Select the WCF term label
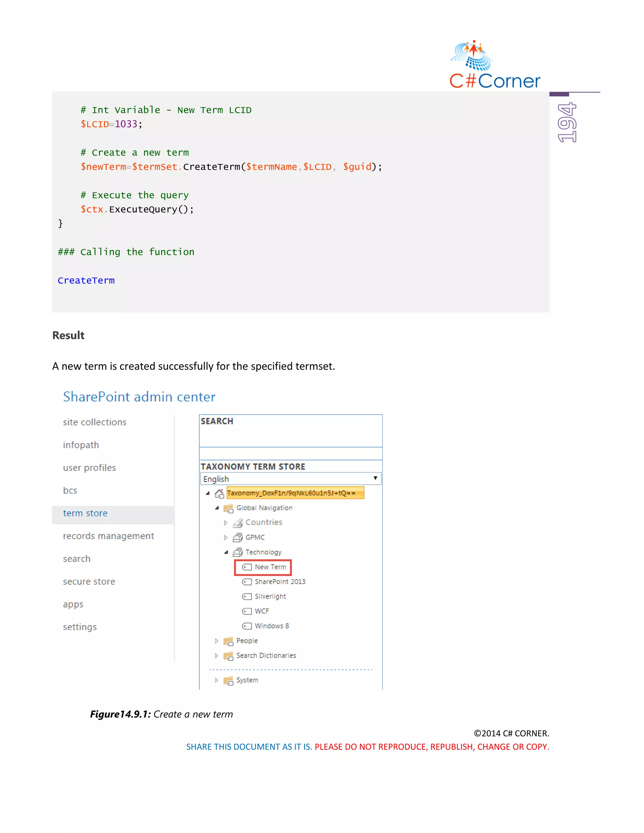The height and width of the screenshot is (833, 644). point(262,611)
